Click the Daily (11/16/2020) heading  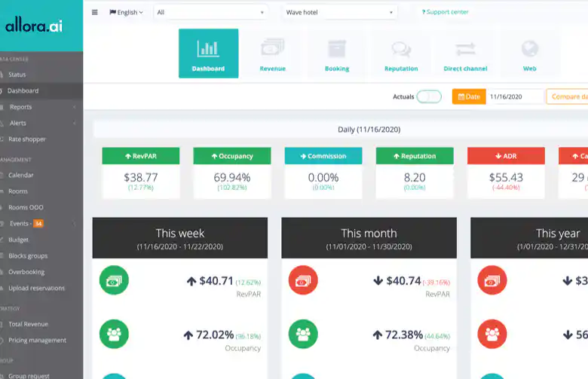pos(369,130)
